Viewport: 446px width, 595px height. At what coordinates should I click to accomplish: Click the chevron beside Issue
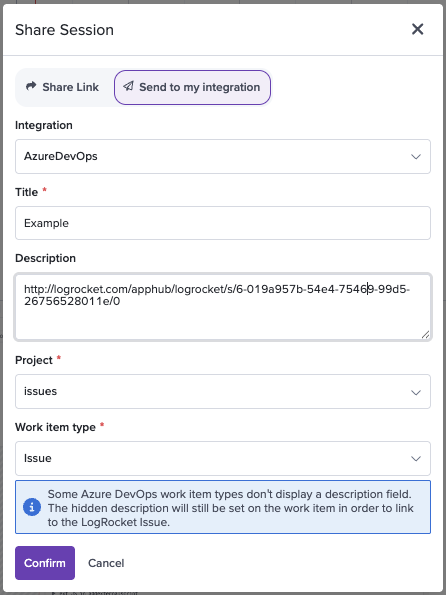point(416,459)
